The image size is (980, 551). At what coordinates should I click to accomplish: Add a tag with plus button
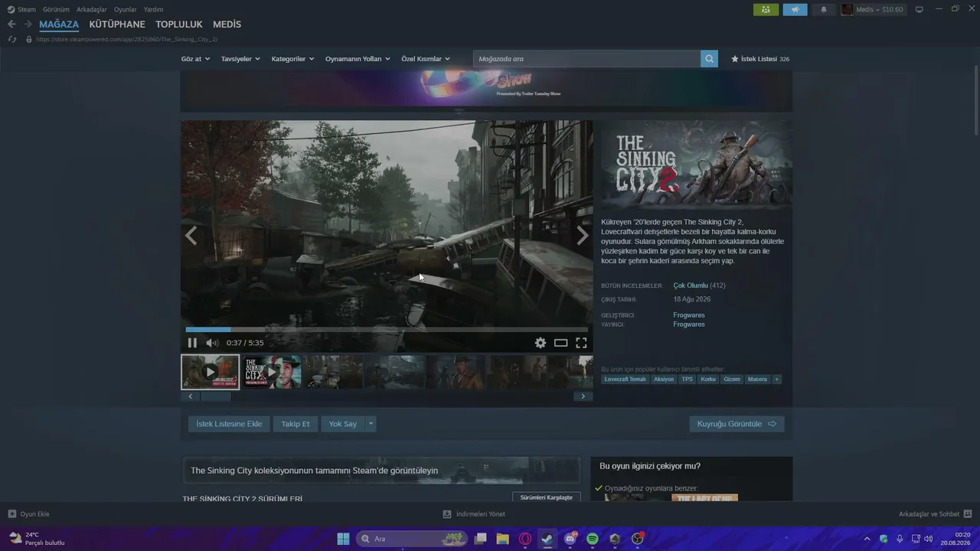pos(776,380)
